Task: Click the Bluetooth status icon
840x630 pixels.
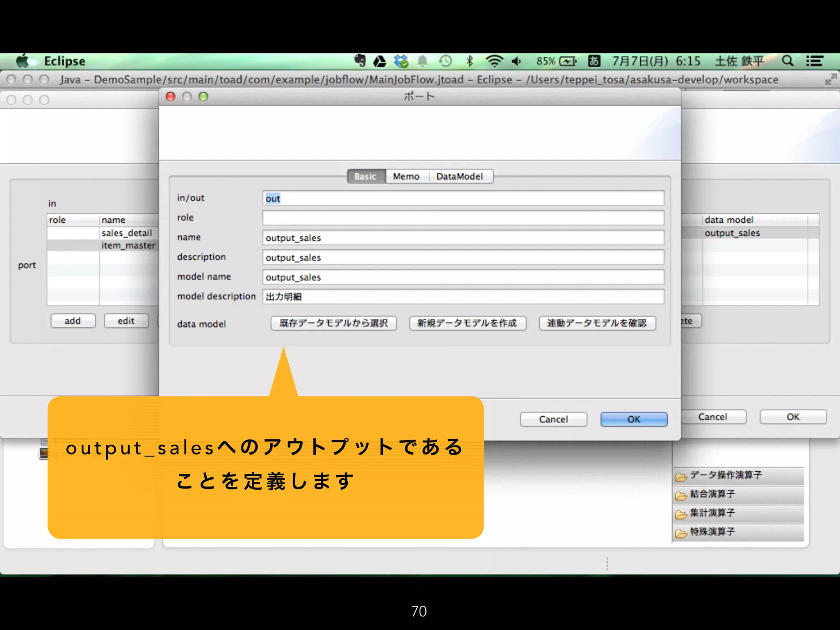Action: (x=470, y=62)
